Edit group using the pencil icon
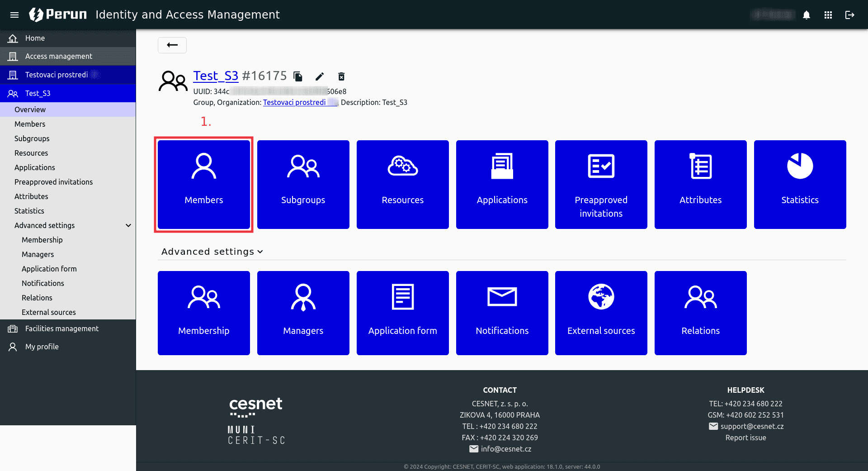Image resolution: width=868 pixels, height=471 pixels. pos(320,76)
